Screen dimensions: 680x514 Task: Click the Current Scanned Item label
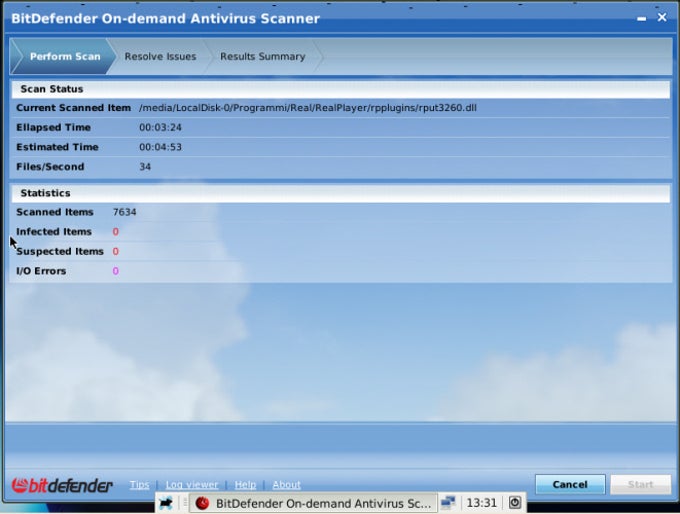point(73,108)
